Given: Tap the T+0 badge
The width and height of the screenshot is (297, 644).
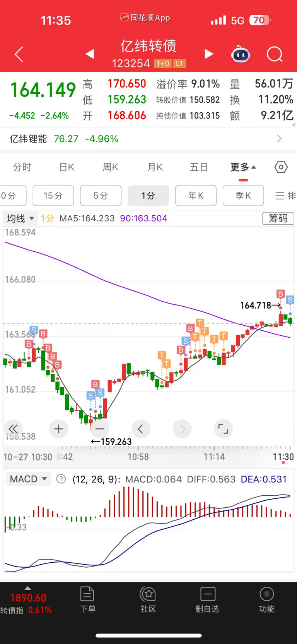Looking at the screenshot, I should 163,64.
